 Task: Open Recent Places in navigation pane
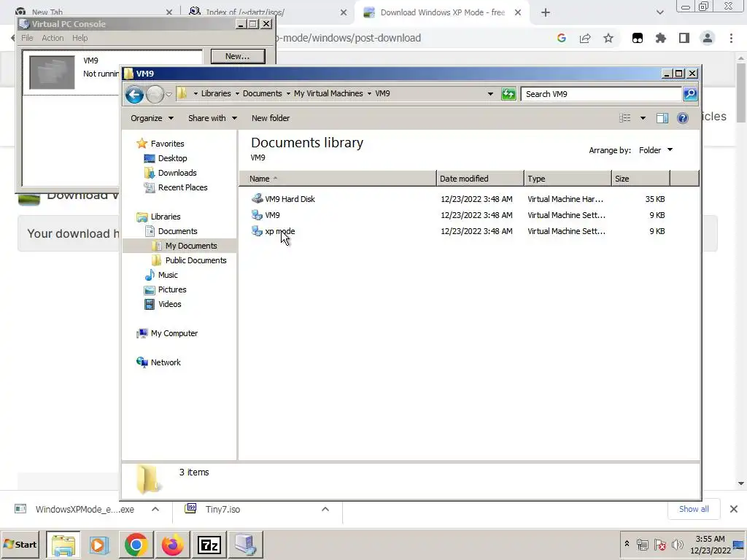click(176, 187)
